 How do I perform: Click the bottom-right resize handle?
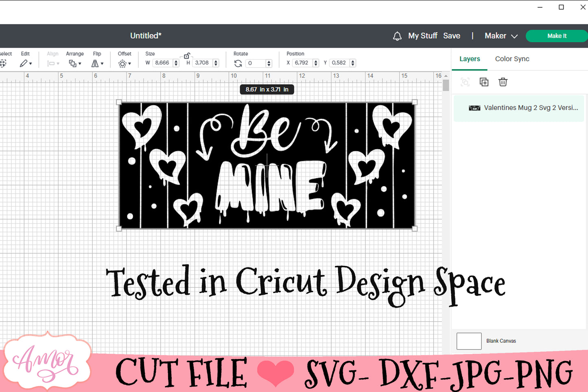click(x=415, y=229)
